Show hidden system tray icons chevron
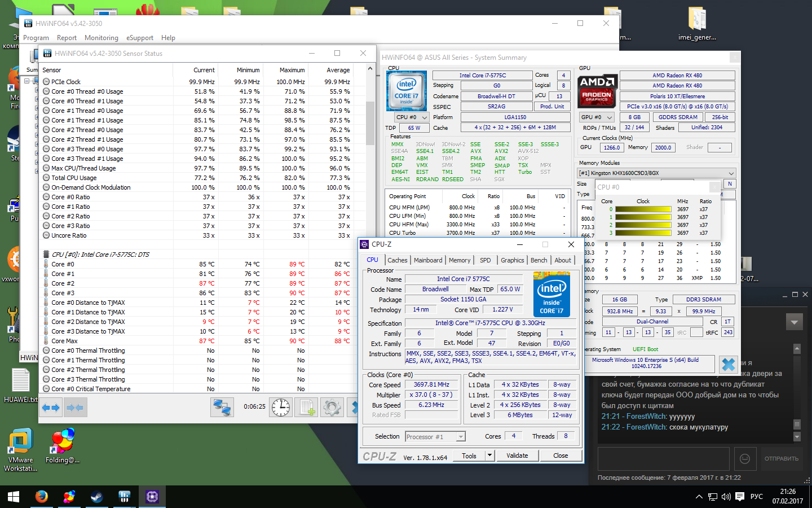 (x=699, y=497)
